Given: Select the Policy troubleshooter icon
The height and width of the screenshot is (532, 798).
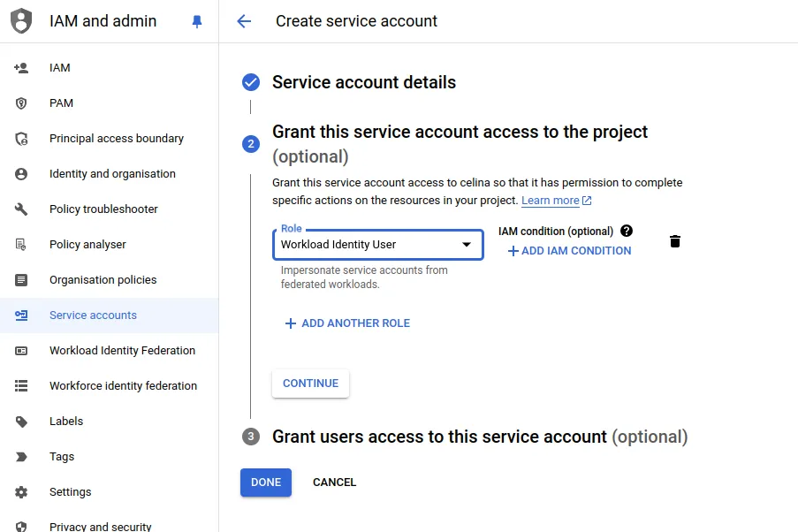Looking at the screenshot, I should coord(22,209).
